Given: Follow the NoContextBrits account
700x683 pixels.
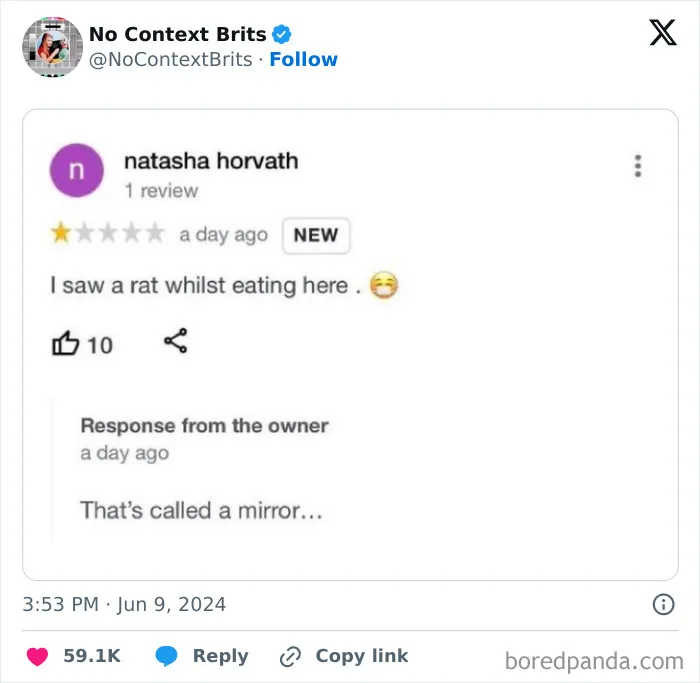Looking at the screenshot, I should tap(304, 59).
